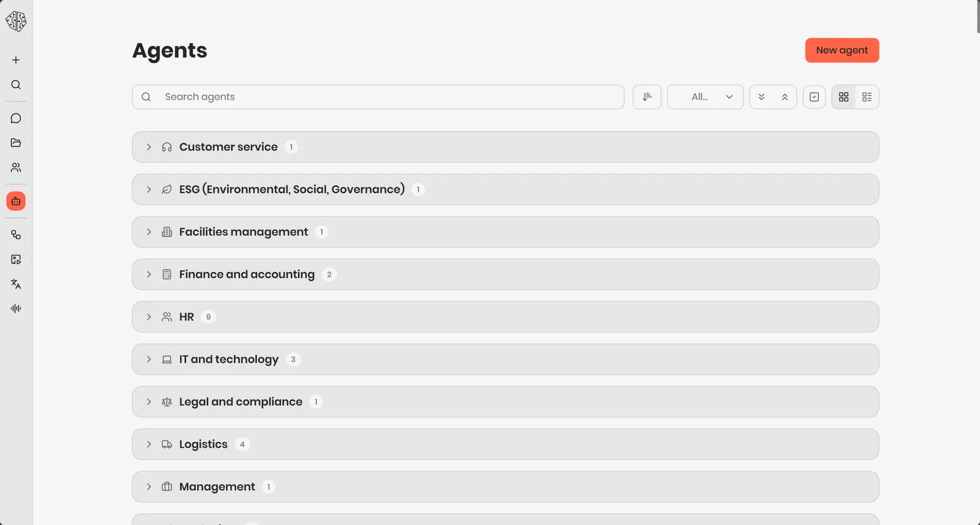Viewport: 980px width, 525px height.
Task: Click the calculator icon of Finance and accounting
Action: pos(167,274)
